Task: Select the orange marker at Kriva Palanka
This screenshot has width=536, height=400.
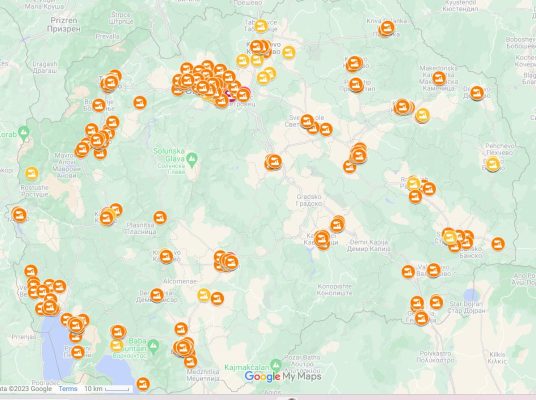Action: (387, 27)
